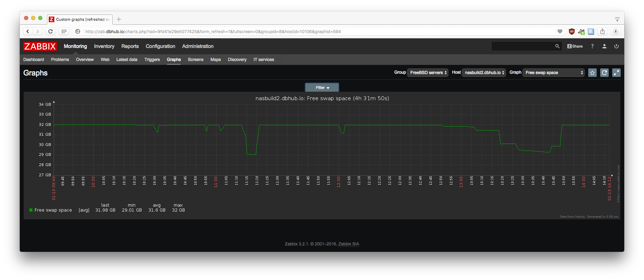Open Triggers submenu
Image resolution: width=644 pixels, height=280 pixels.
click(152, 60)
